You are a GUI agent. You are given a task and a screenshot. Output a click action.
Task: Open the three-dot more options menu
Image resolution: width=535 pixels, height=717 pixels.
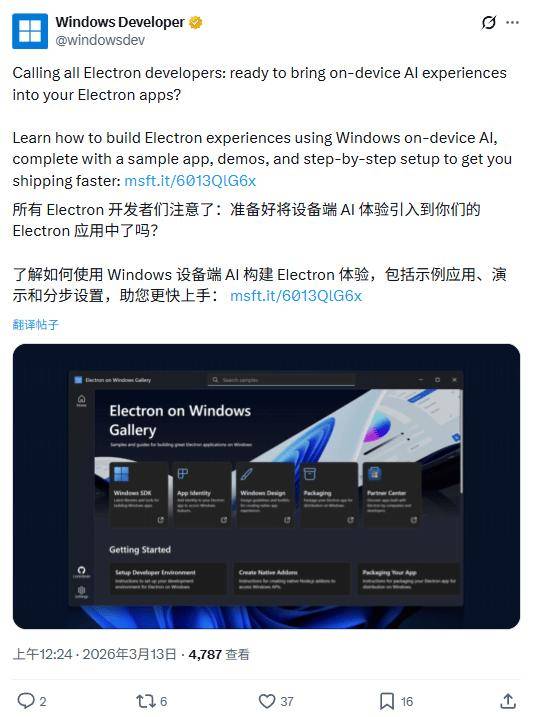click(512, 22)
